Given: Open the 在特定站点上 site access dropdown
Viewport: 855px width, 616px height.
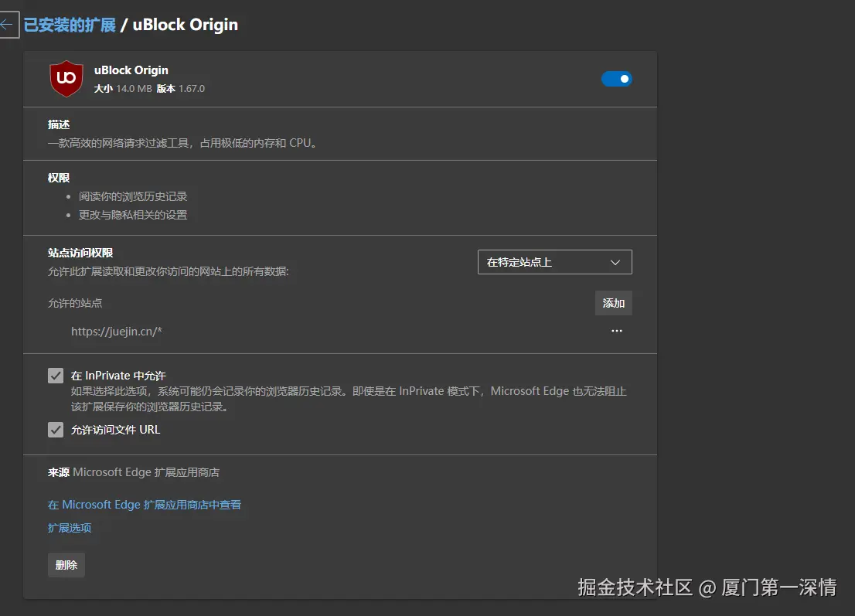Looking at the screenshot, I should click(x=554, y=262).
